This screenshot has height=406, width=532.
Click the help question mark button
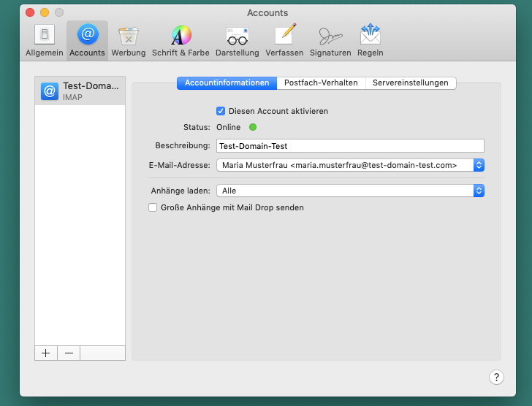click(x=496, y=377)
